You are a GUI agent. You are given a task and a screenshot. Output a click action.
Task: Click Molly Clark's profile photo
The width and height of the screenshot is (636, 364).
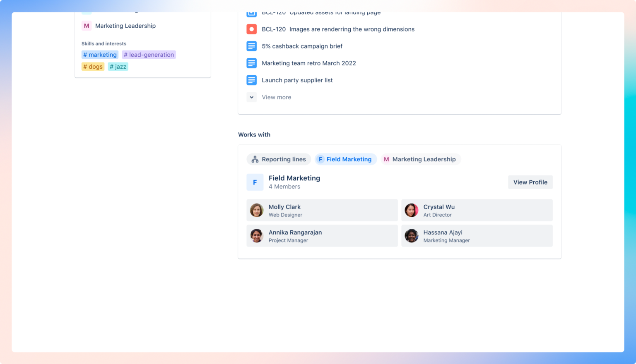tap(256, 210)
